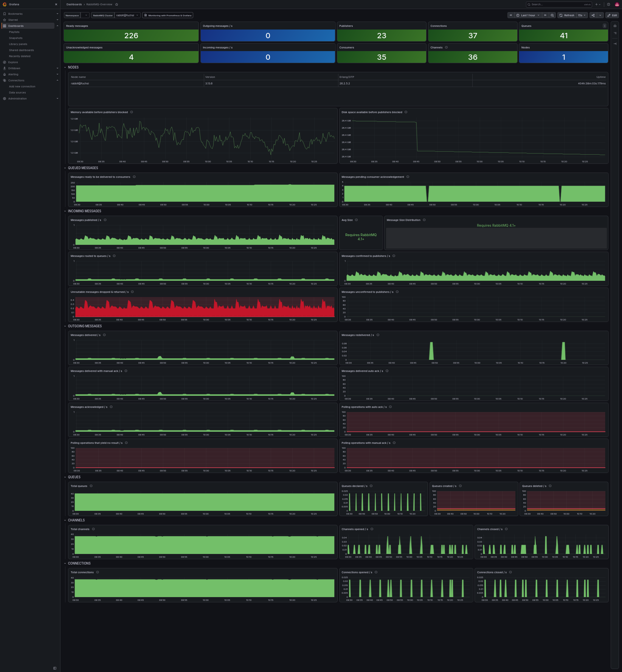Go to Library panels in the sidebar
This screenshot has width=622, height=672.
(18, 44)
